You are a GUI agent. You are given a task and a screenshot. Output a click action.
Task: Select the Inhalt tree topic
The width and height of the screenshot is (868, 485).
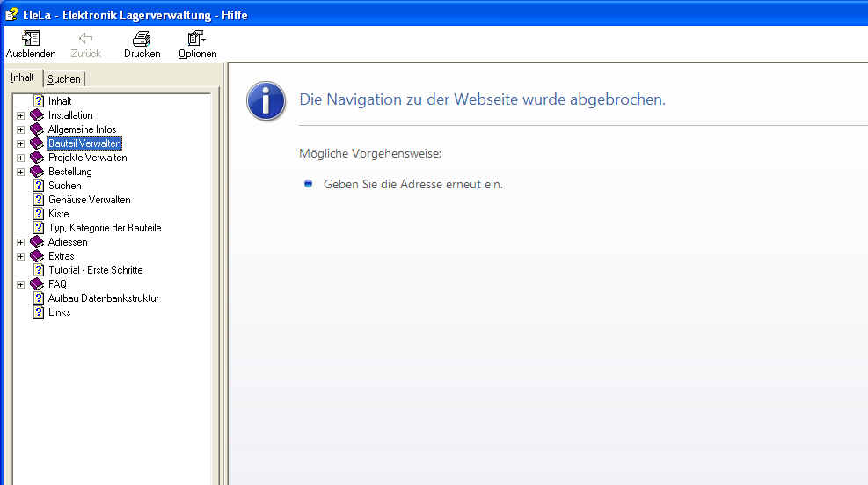[60, 101]
